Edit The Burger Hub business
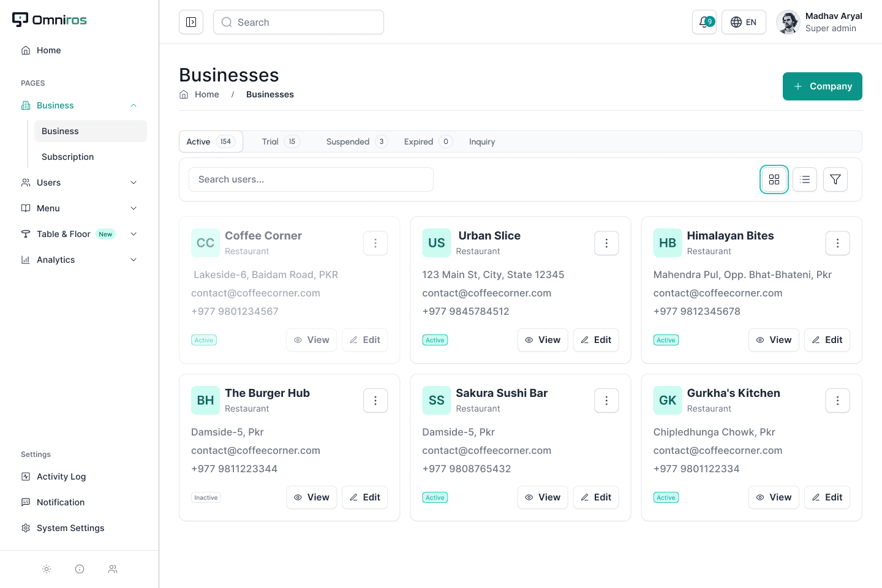This screenshot has height=588, width=882. tap(365, 497)
